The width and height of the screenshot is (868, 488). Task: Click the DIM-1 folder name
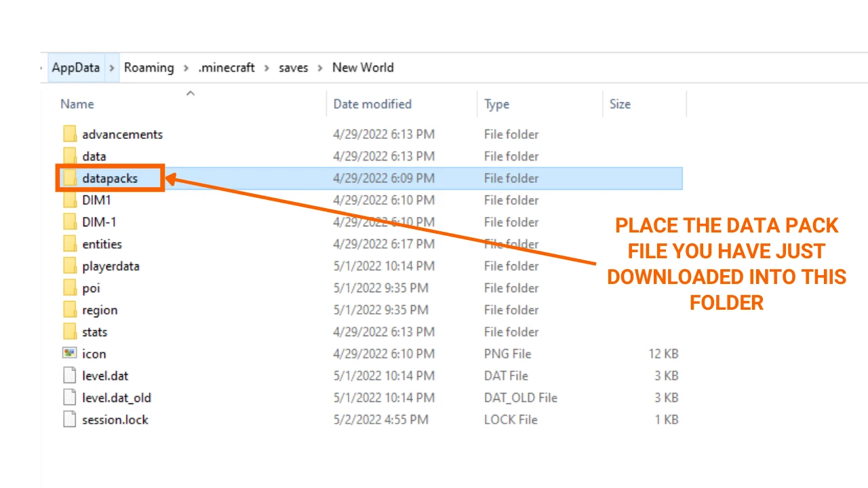click(x=100, y=222)
